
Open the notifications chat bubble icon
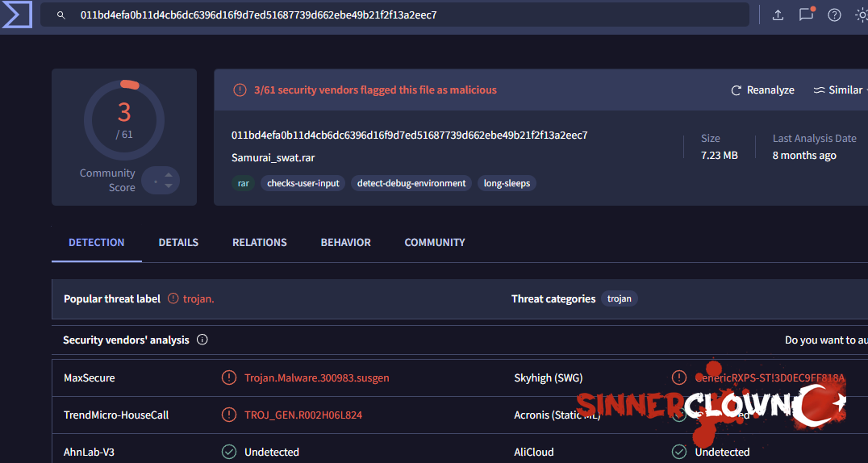coord(806,15)
